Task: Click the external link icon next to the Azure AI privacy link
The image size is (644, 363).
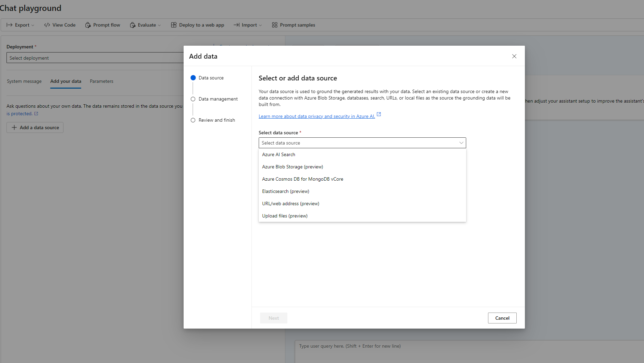Action: pos(379,114)
